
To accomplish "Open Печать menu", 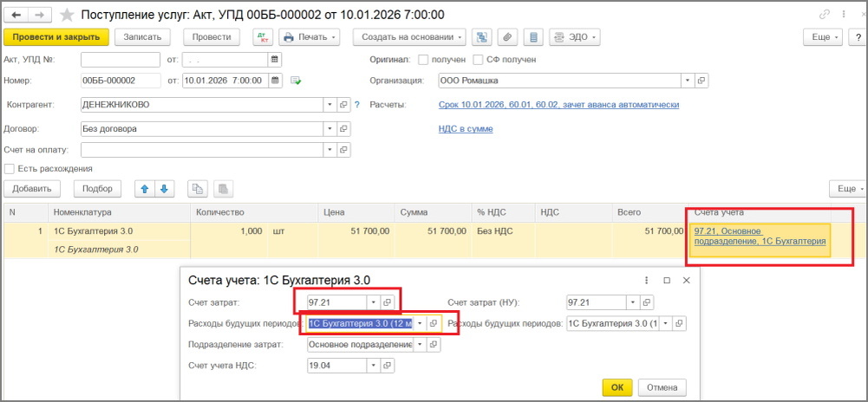I will 309,37.
